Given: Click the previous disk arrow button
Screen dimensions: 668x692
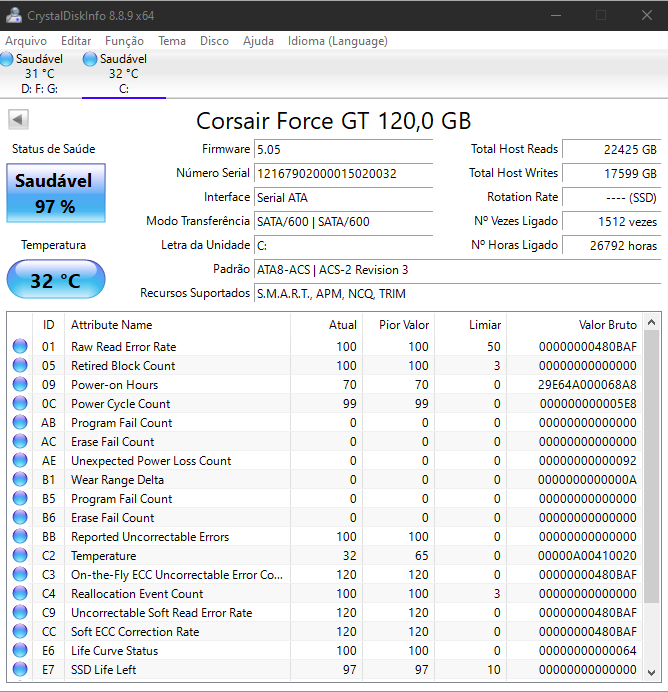Looking at the screenshot, I should pyautogui.click(x=18, y=120).
